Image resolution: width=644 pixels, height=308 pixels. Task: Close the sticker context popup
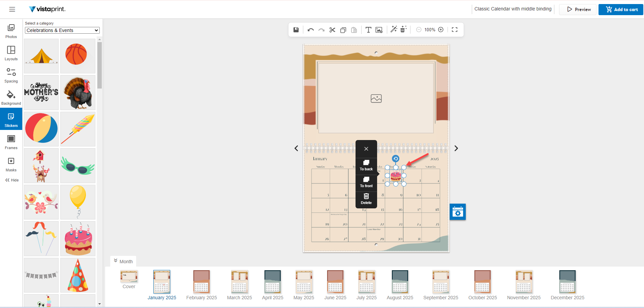pyautogui.click(x=366, y=149)
